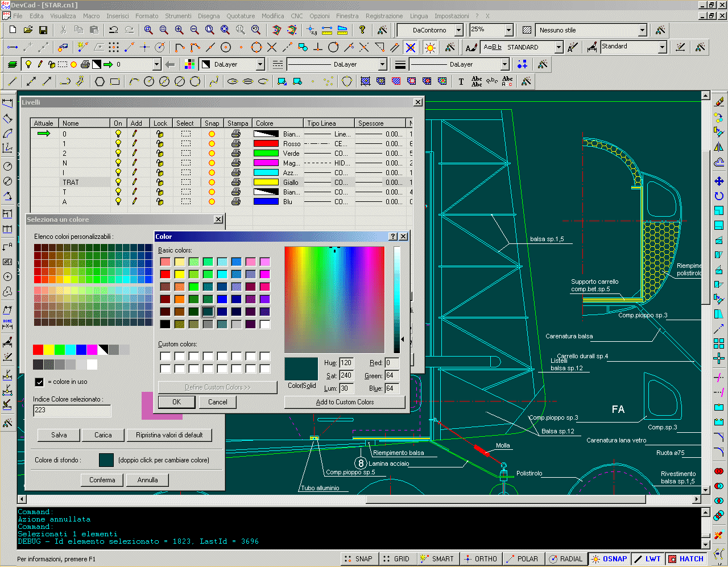The height and width of the screenshot is (567, 728).
Task: Select the Circle drawing tool
Action: tap(149, 81)
